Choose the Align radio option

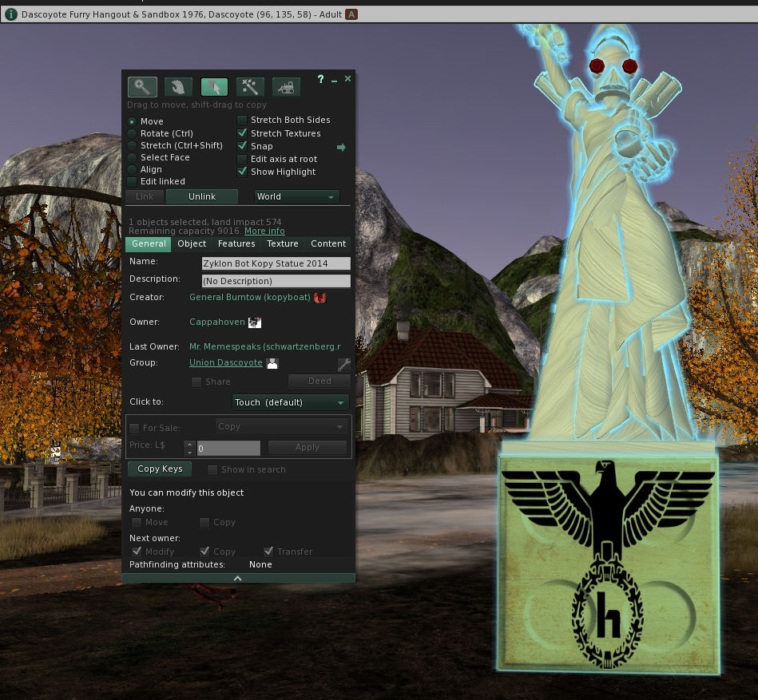132,169
